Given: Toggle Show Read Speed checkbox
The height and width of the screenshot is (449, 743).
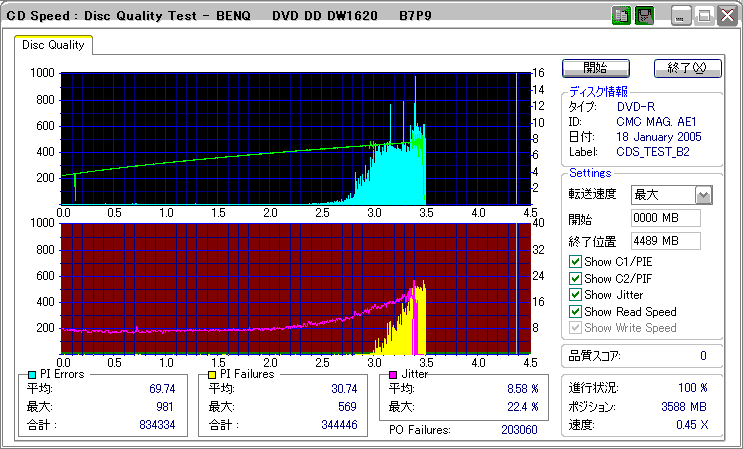Looking at the screenshot, I should pyautogui.click(x=575, y=312).
